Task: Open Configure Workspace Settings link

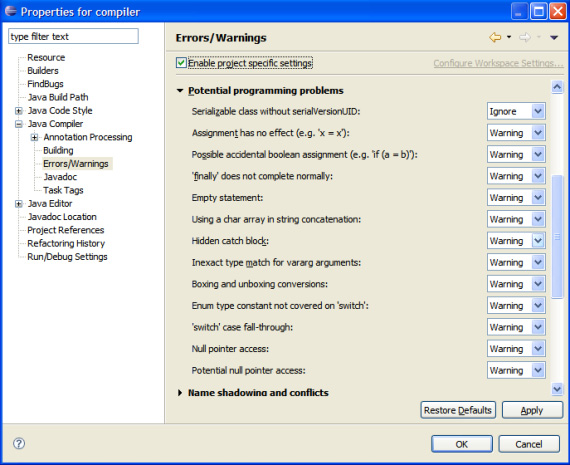Action: click(498, 63)
